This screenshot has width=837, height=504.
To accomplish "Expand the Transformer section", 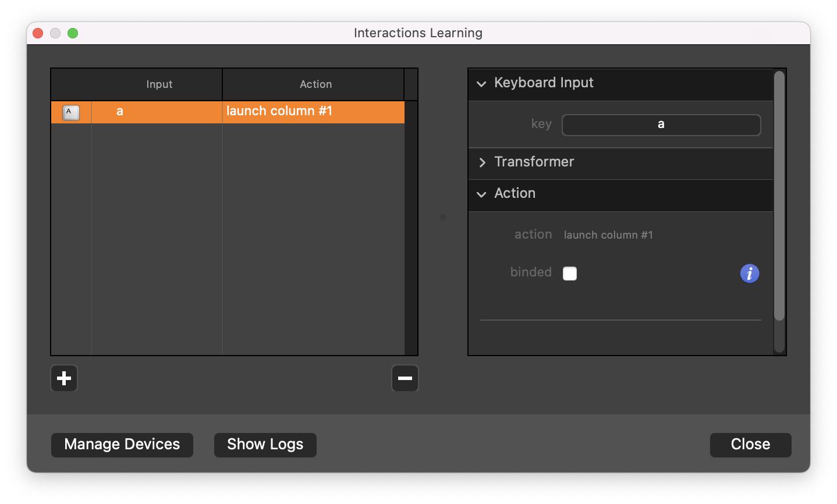I will (x=481, y=162).
